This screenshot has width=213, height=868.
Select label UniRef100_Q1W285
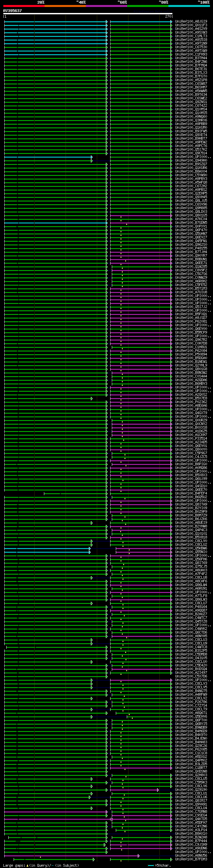pos(191,266)
